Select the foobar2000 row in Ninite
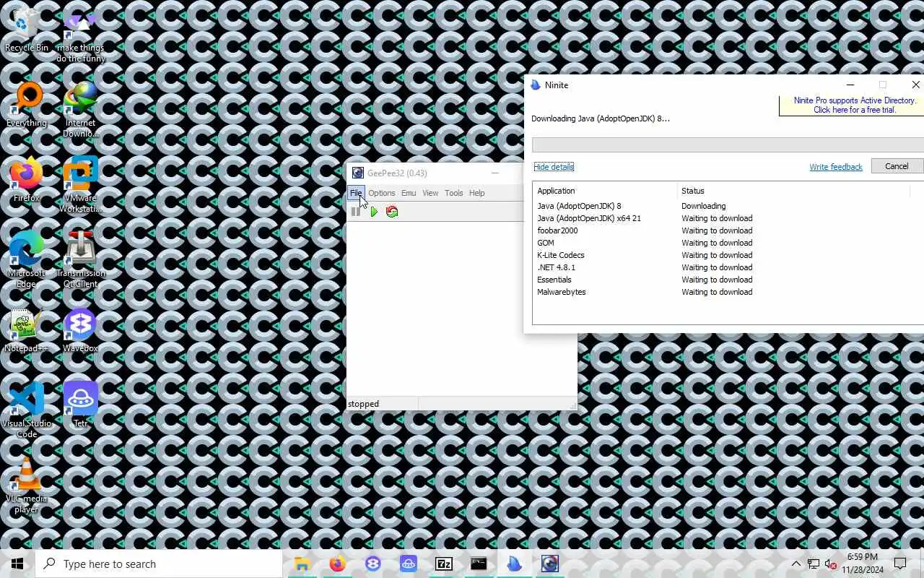 tap(728, 230)
